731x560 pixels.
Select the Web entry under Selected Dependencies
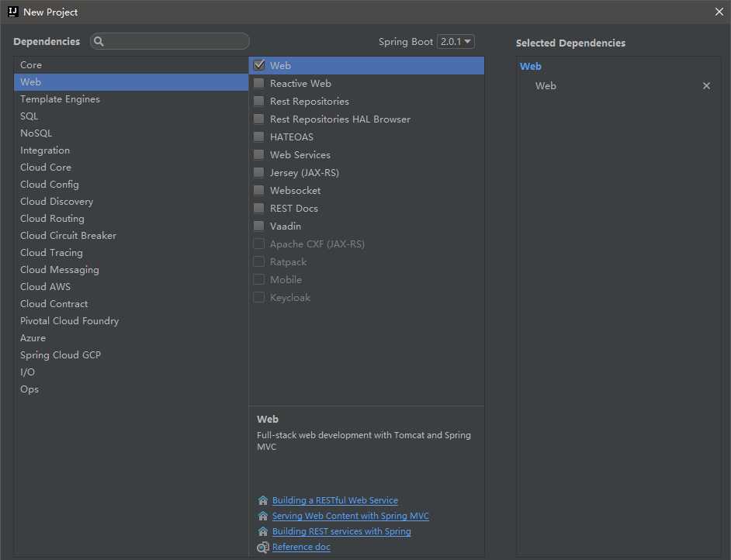pyautogui.click(x=546, y=86)
